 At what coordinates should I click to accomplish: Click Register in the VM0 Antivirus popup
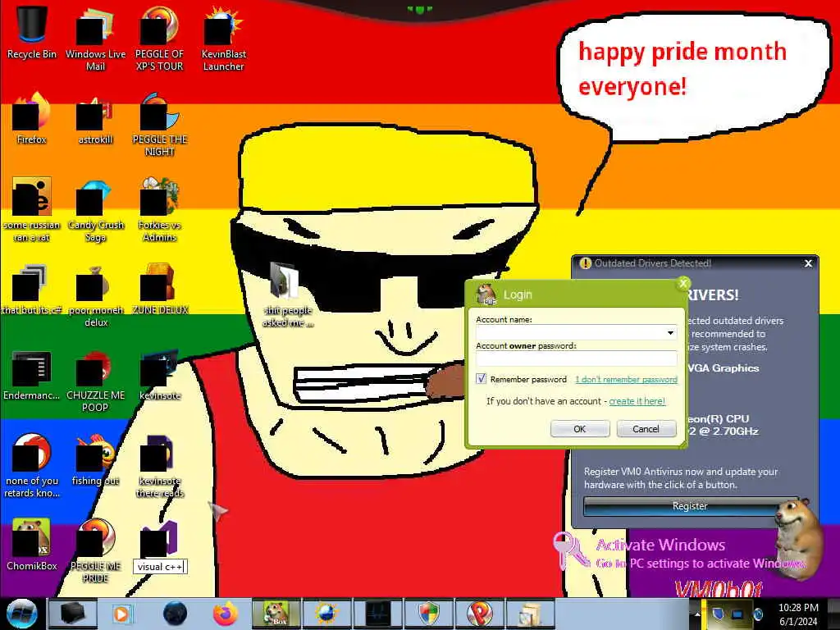pos(689,506)
